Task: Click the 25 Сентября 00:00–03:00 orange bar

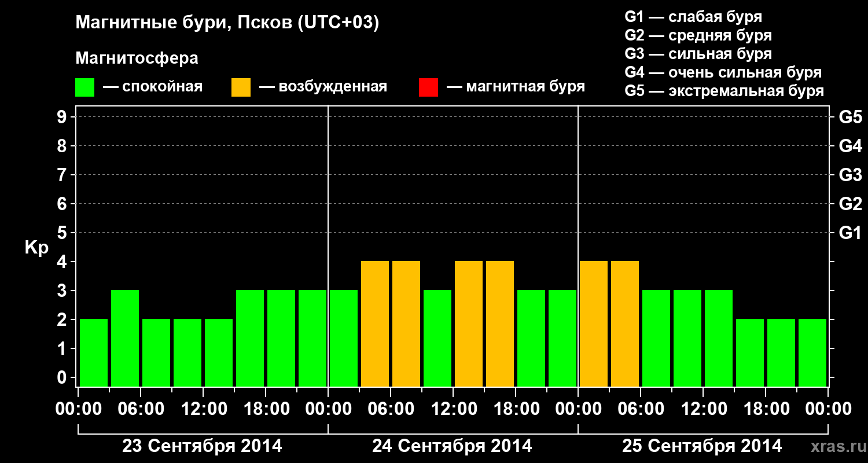Action: (594, 324)
